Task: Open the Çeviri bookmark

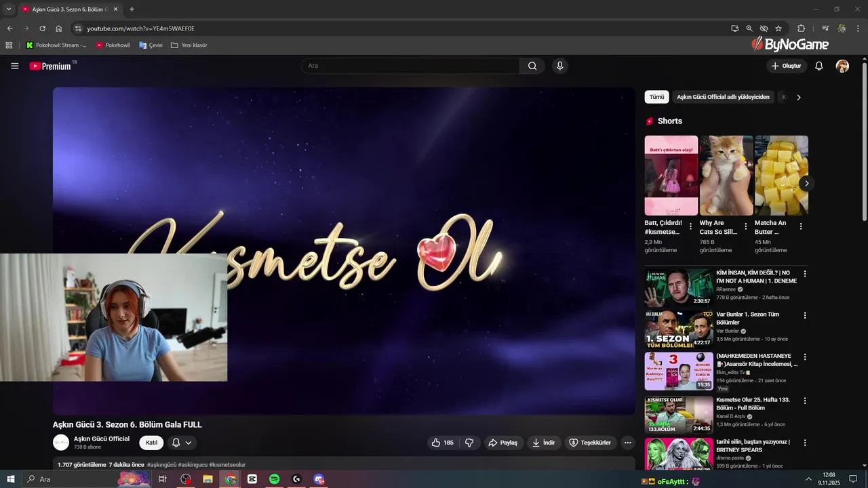Action: pos(151,45)
